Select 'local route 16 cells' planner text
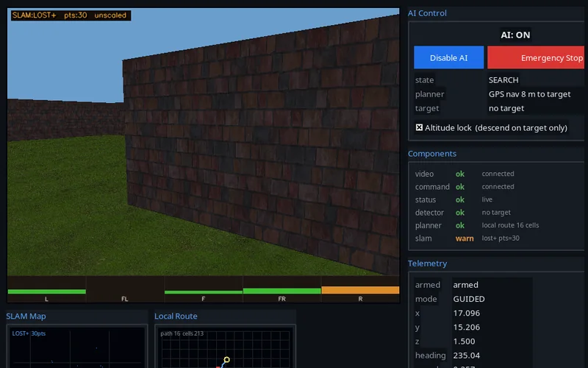Image resolution: width=588 pixels, height=368 pixels. click(x=510, y=225)
